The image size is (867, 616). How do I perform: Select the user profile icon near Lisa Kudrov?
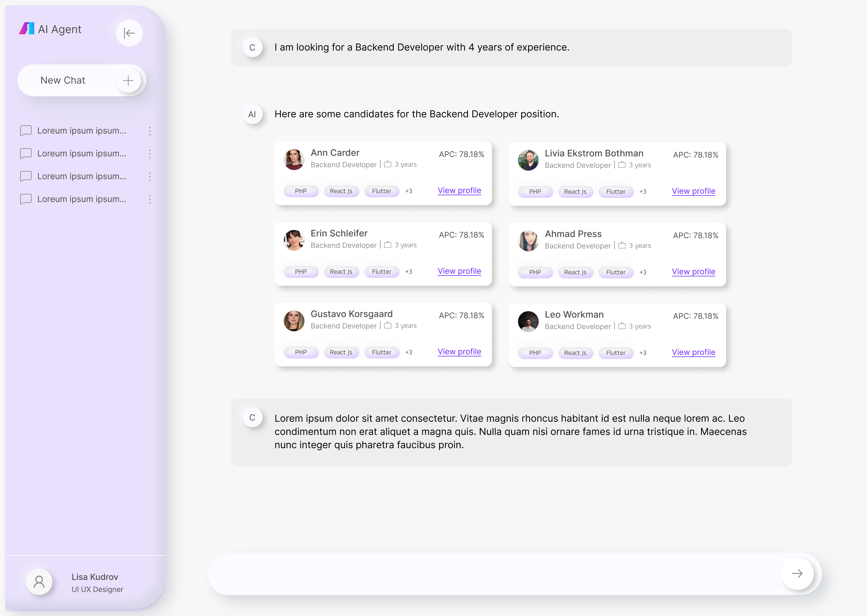39,581
